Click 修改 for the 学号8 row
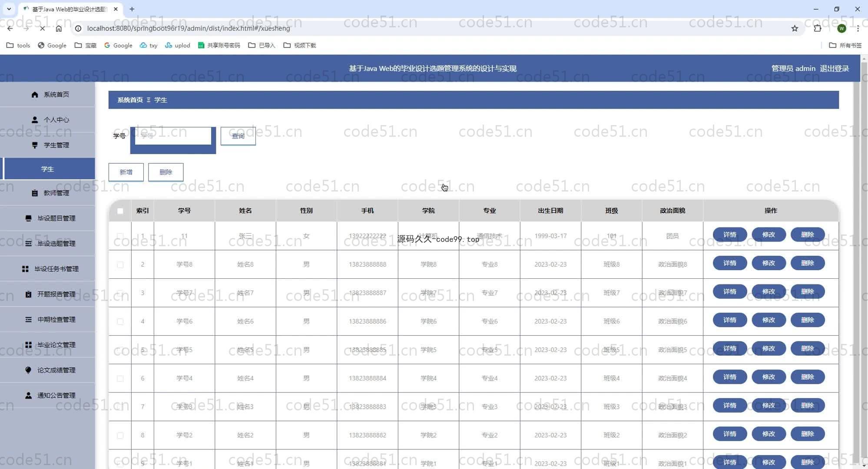 click(769, 263)
